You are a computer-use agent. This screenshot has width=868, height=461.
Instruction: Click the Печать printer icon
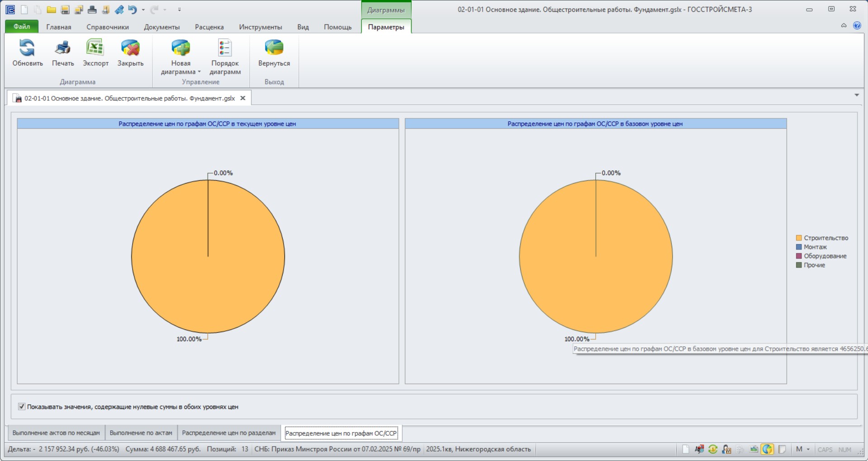pos(62,48)
